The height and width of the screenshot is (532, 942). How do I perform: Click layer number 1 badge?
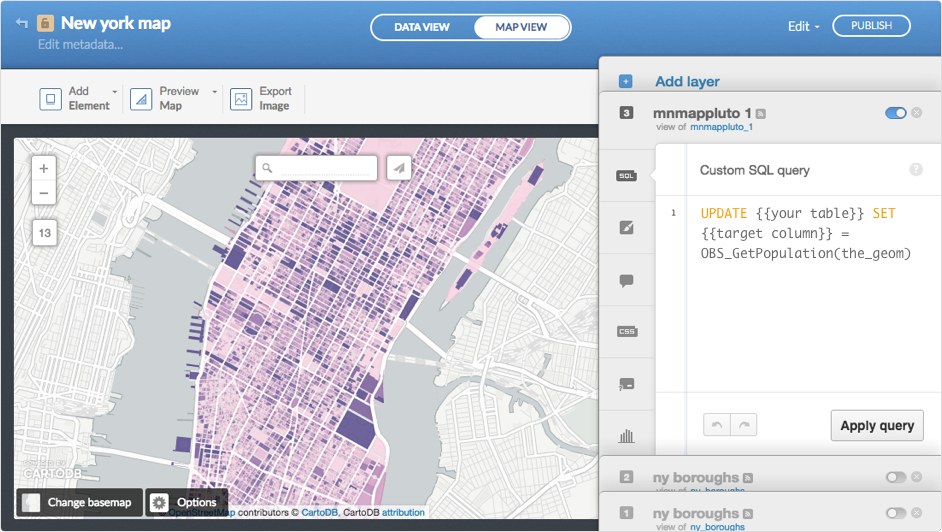point(626,513)
